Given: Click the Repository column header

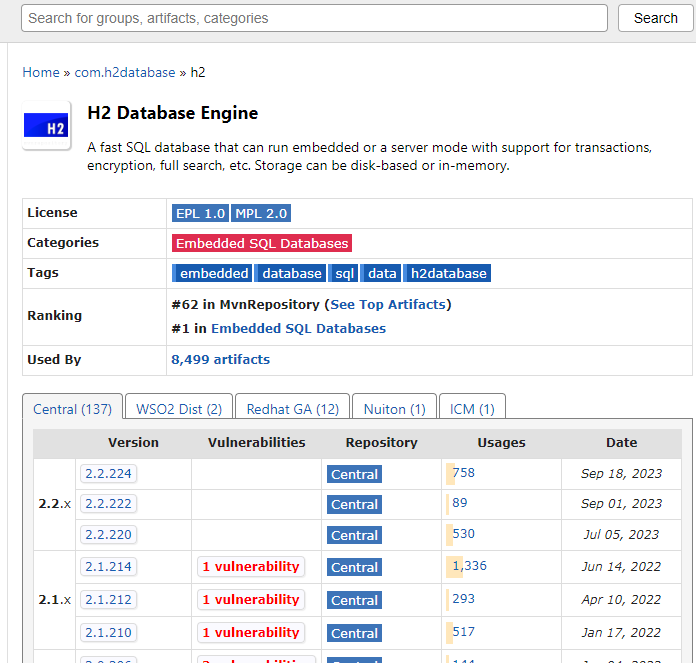Looking at the screenshot, I should [x=381, y=442].
